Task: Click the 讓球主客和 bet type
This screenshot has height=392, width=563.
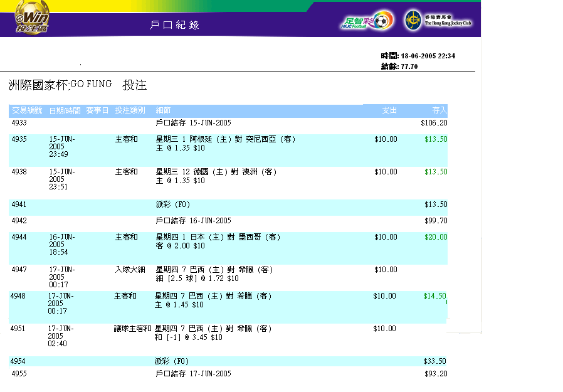Action: (x=132, y=329)
